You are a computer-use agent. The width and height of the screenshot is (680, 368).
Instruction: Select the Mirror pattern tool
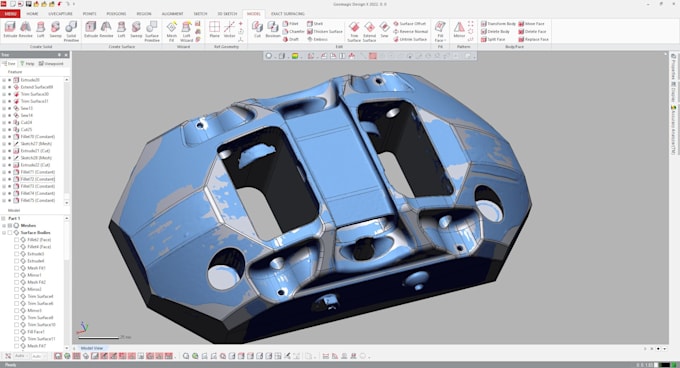pos(459,30)
